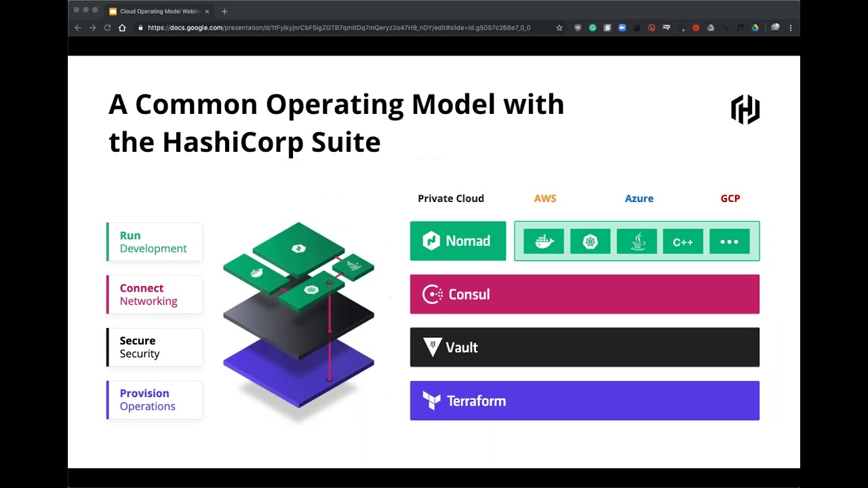868x488 pixels.
Task: Click the browser forward arrow
Action: point(92,28)
